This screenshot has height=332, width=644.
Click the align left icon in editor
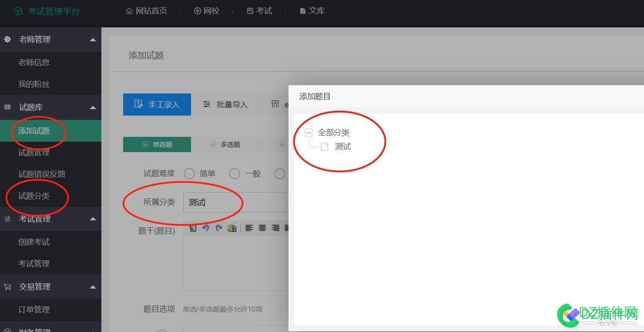pyautogui.click(x=249, y=228)
